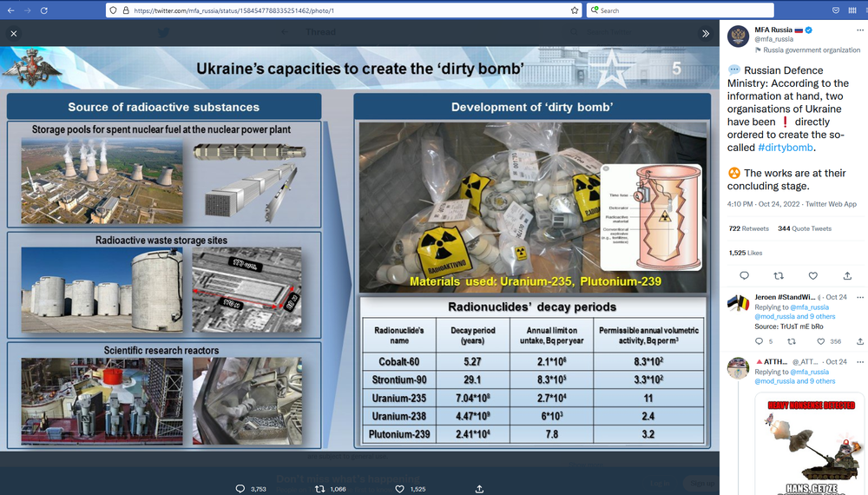Open ATTH... reply more options menu

point(859,361)
